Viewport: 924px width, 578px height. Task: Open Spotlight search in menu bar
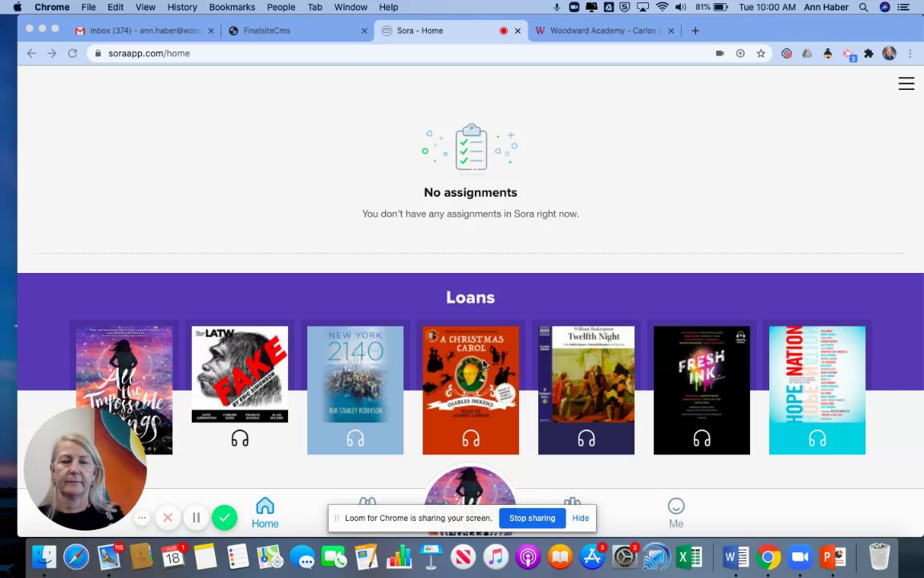[x=863, y=7]
